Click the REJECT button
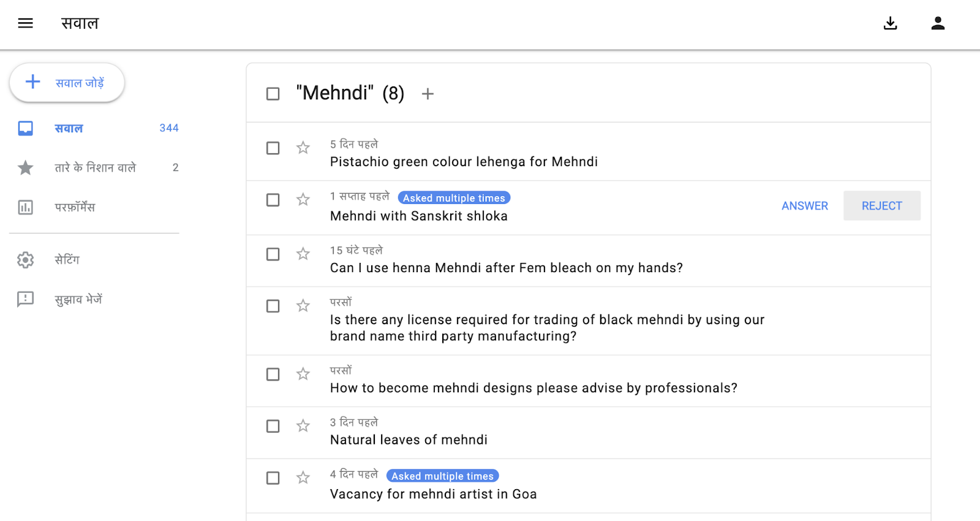 click(x=881, y=205)
